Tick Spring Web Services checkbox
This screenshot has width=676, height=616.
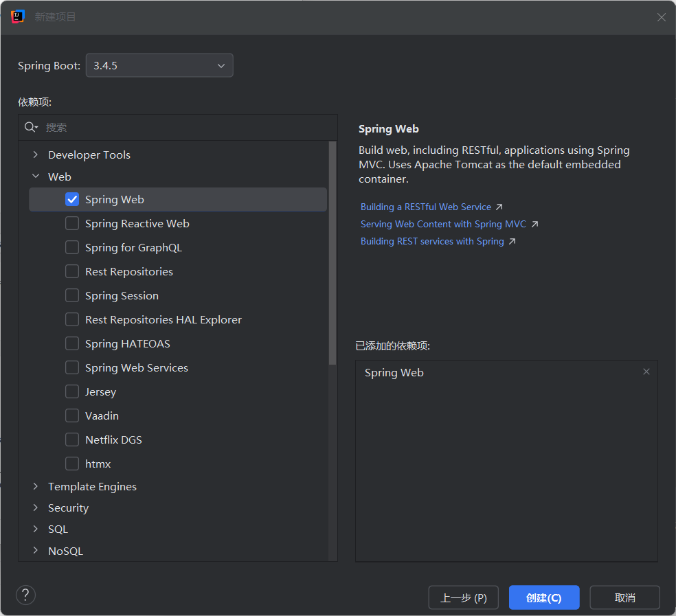(72, 367)
